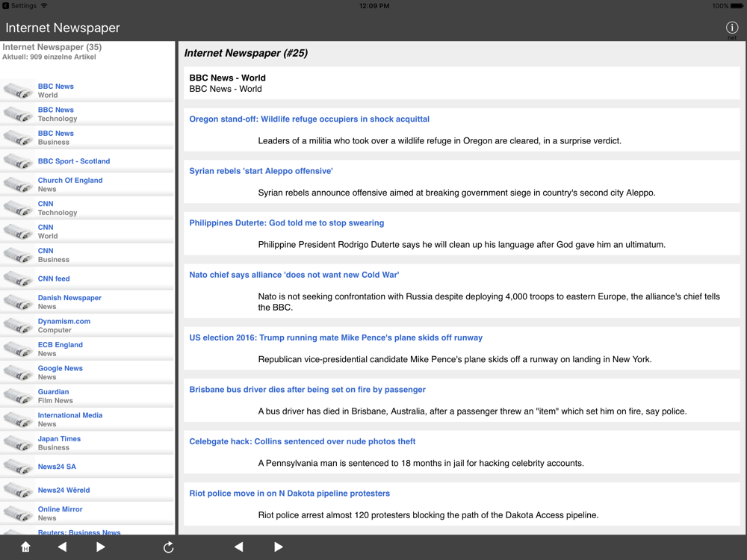
Task: Click the newspaper icon beside Dynamism.com
Action: (18, 326)
